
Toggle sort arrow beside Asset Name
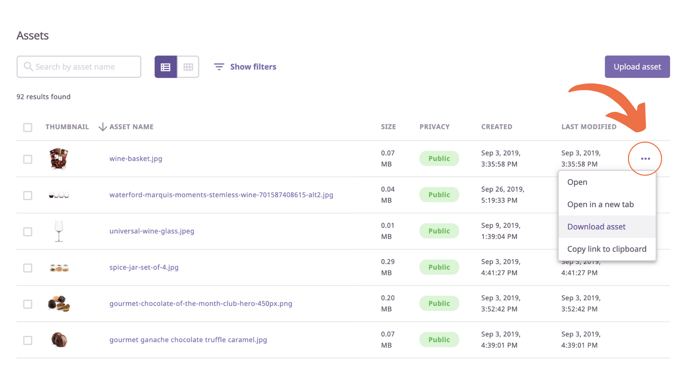(102, 127)
